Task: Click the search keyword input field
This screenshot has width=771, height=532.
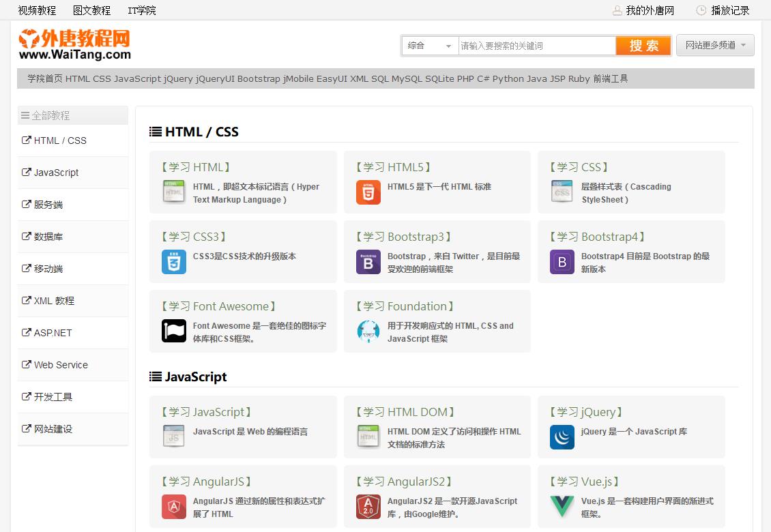Action: 537,46
